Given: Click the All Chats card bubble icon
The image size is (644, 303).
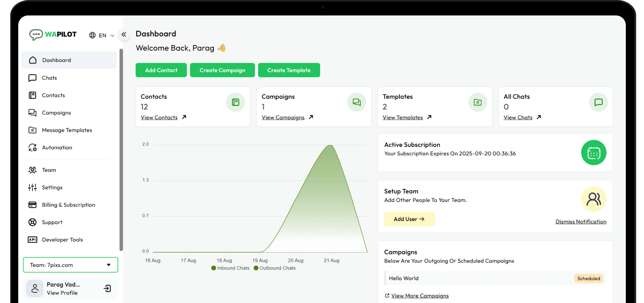Looking at the screenshot, I should tap(599, 102).
